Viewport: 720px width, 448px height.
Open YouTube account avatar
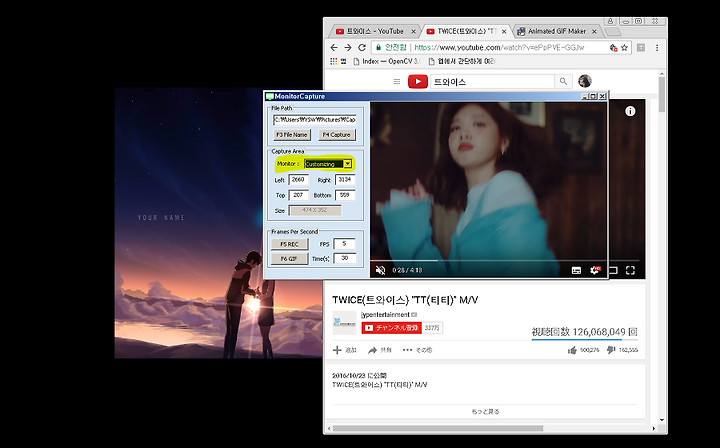pos(585,81)
